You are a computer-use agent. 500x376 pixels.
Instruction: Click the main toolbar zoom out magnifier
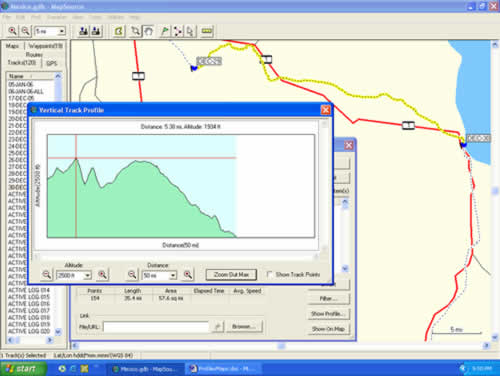click(25, 31)
